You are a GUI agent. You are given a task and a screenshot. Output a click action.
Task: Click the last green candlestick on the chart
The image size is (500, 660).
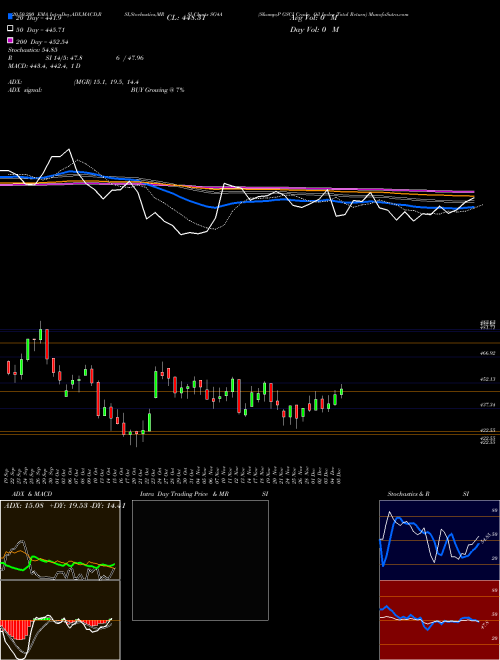pos(341,391)
